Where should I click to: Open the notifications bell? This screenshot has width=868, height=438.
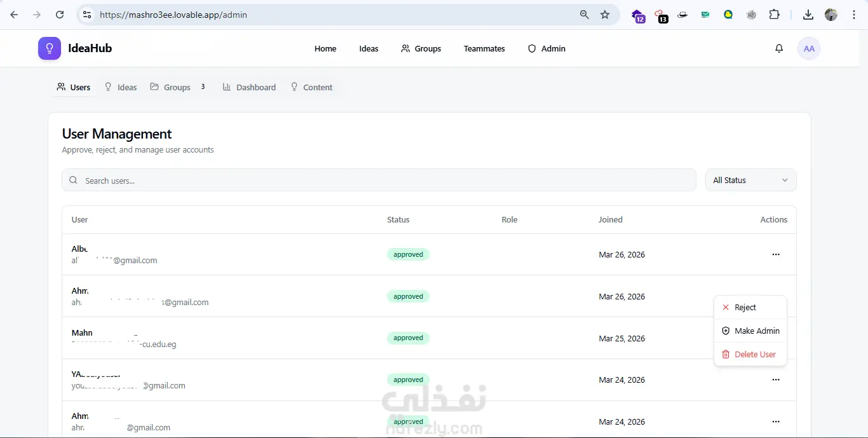[779, 48]
